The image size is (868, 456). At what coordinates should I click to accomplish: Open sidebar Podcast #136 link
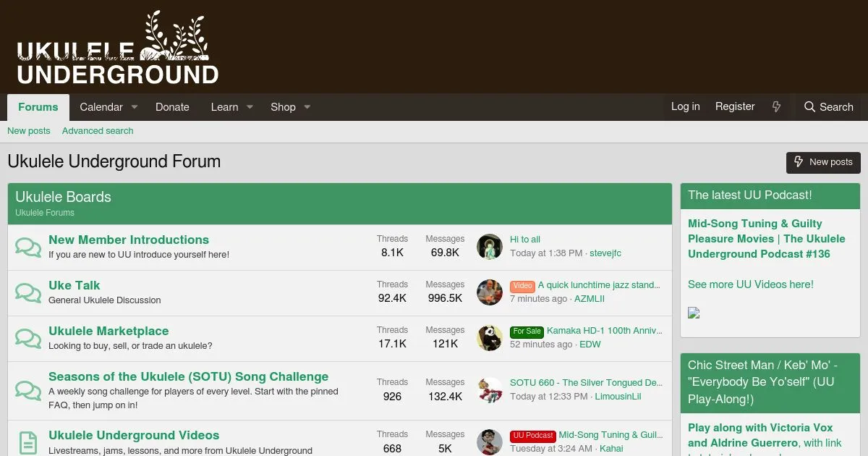point(766,239)
